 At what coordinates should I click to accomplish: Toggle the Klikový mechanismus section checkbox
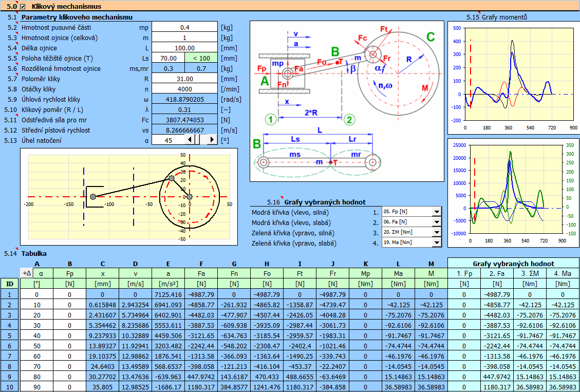[23, 6]
